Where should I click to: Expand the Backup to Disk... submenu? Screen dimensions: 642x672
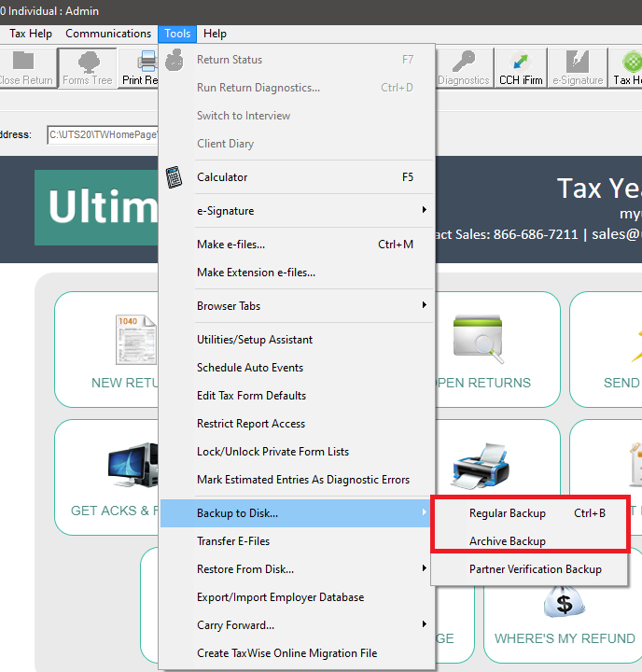(x=297, y=513)
